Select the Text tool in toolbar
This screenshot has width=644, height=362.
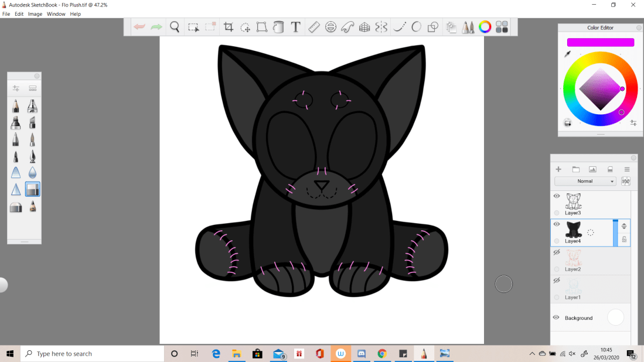tap(295, 27)
